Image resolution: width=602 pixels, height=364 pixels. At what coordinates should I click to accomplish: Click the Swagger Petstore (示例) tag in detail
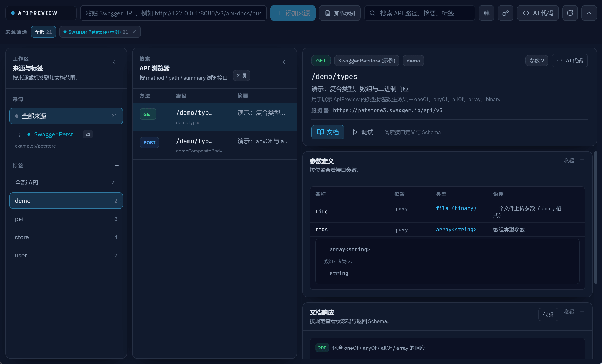(367, 61)
